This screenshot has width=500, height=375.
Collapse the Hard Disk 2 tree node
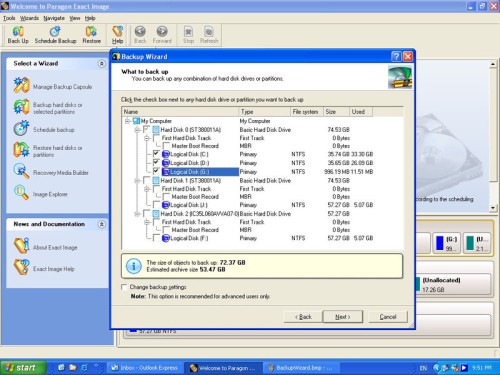pyautogui.click(x=137, y=214)
